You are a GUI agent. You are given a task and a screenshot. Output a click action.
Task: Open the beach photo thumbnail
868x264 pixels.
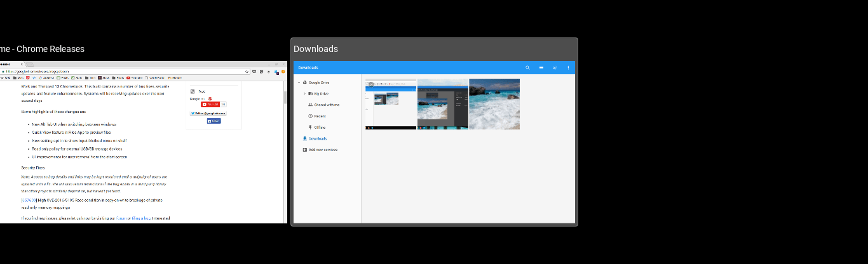(x=494, y=104)
